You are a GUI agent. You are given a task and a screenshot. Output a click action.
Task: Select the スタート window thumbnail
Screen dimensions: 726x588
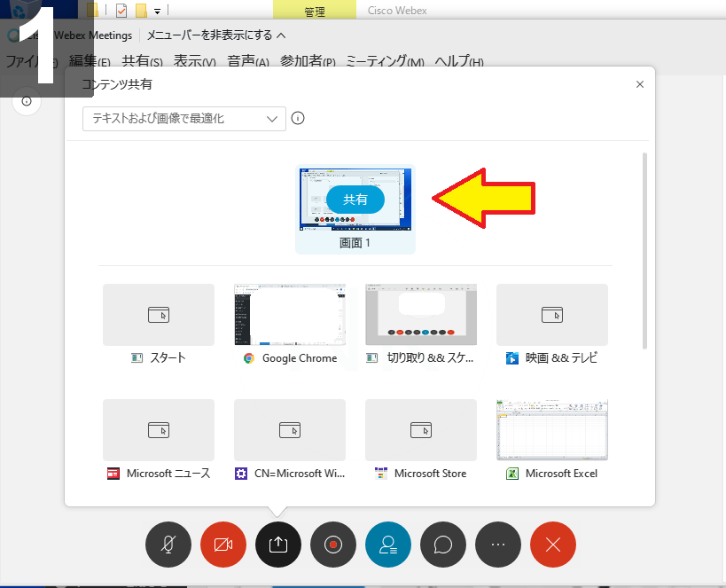159,315
